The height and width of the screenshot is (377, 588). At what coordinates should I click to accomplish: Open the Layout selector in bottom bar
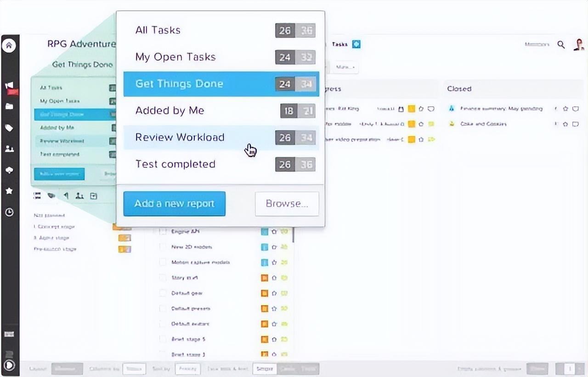67,369
